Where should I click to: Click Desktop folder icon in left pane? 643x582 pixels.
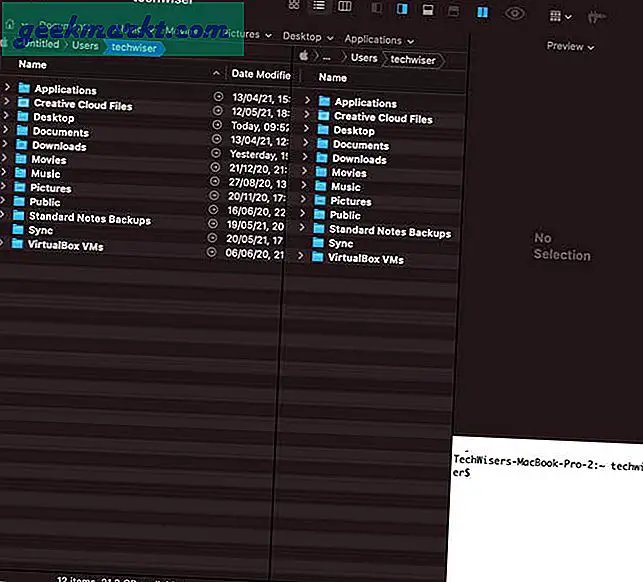click(23, 116)
